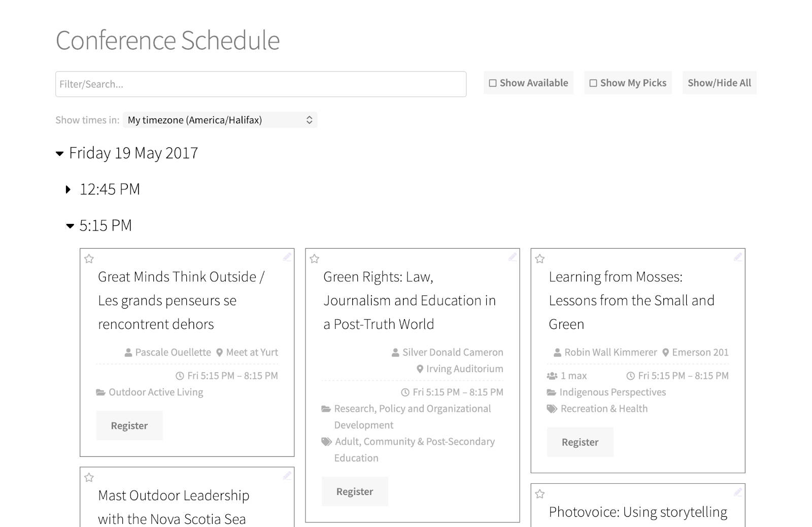
Task: Click the edit pencil on Green Rights card
Action: click(513, 257)
